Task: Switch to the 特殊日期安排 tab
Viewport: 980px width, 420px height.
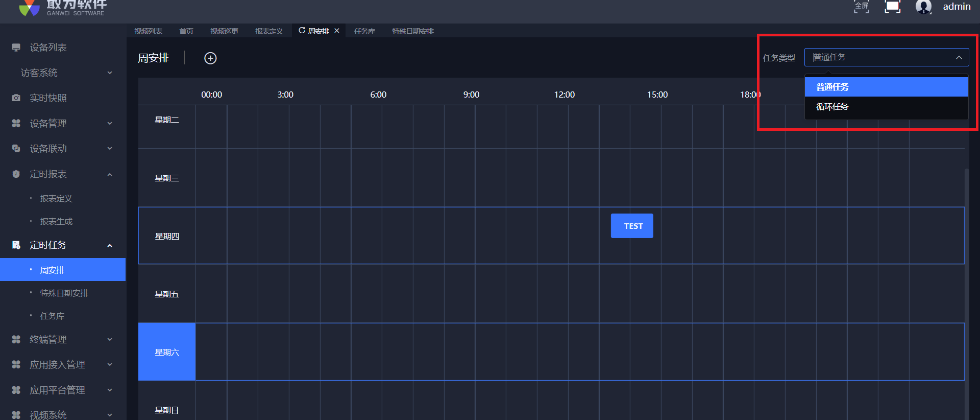Action: tap(412, 31)
